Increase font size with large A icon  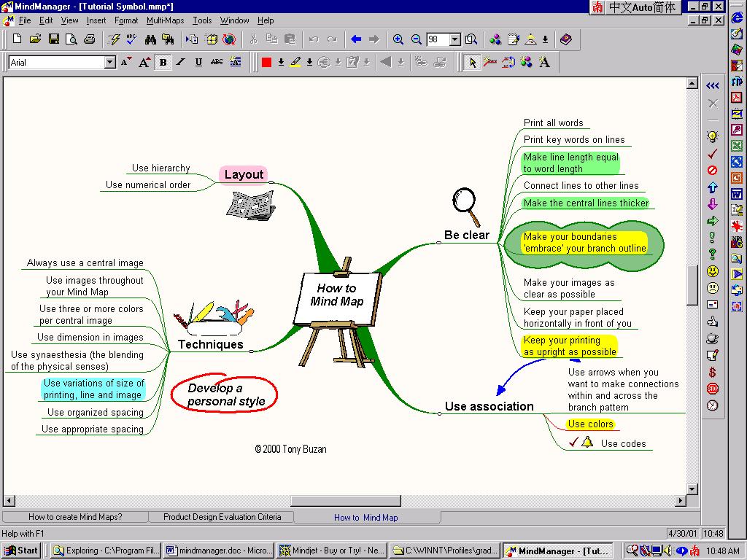coord(144,62)
